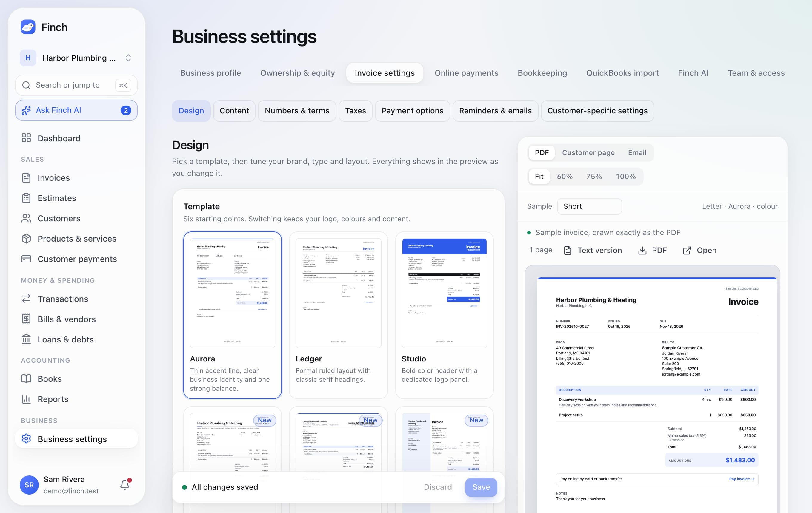
Task: Select the Studio template card
Action: [x=444, y=315]
